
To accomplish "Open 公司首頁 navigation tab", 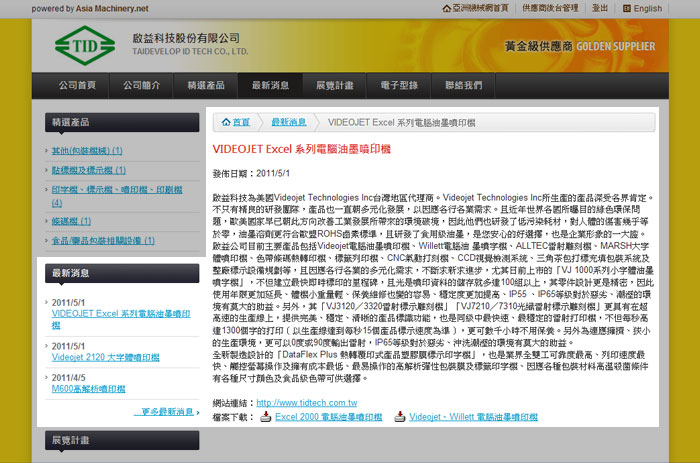I will (77, 85).
